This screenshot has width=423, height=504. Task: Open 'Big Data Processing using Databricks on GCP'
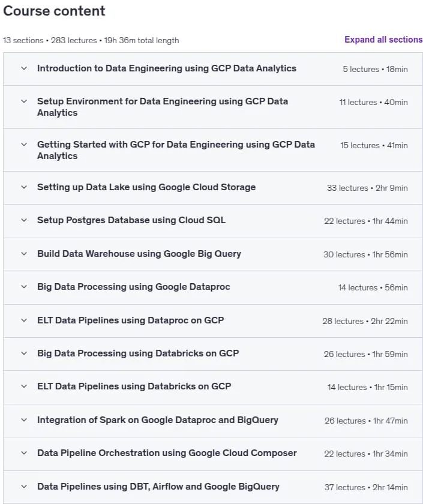pos(138,353)
